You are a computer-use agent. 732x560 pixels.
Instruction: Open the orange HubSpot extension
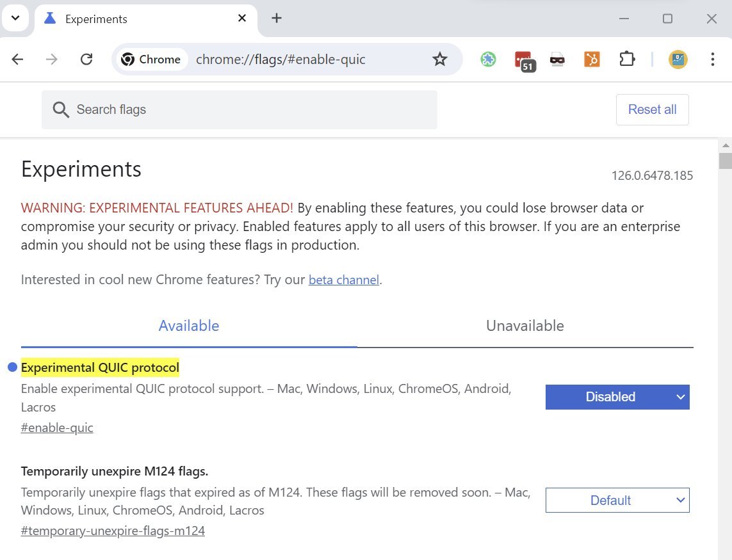592,60
